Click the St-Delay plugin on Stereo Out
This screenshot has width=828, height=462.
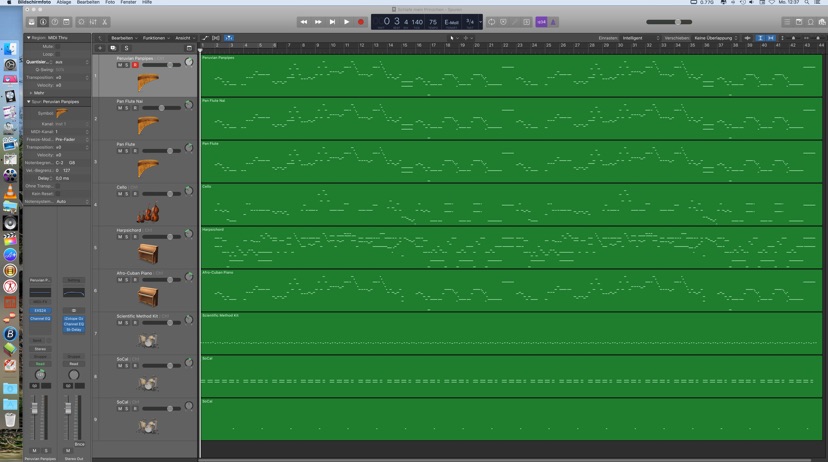(x=73, y=329)
